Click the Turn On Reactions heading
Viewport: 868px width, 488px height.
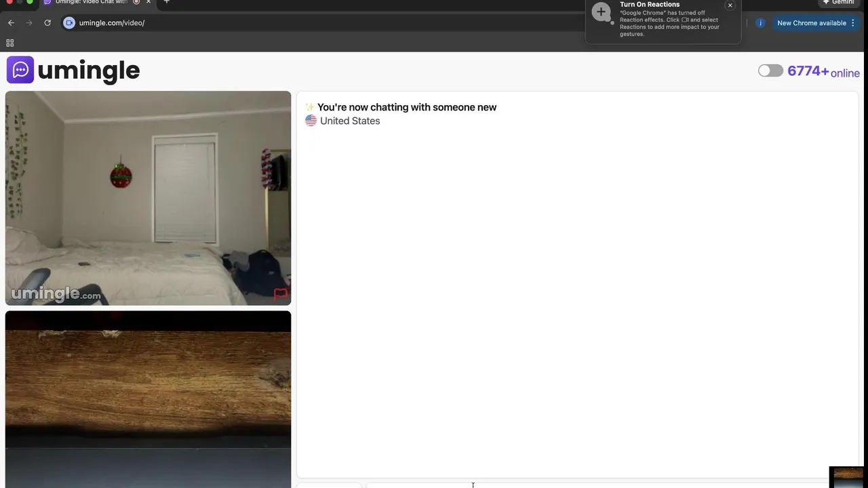pyautogui.click(x=650, y=5)
